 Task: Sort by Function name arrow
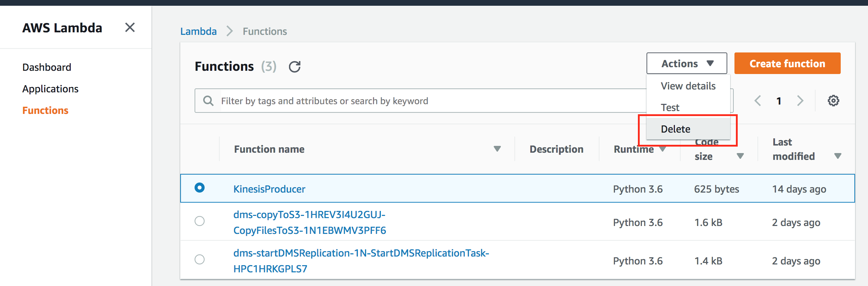[x=497, y=149]
